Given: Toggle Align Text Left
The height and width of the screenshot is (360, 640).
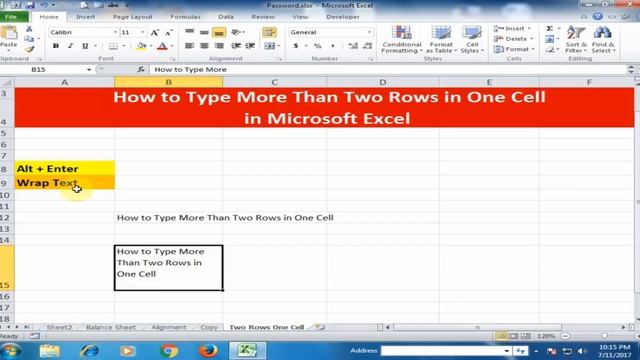Looking at the screenshot, I should pyautogui.click(x=189, y=46).
